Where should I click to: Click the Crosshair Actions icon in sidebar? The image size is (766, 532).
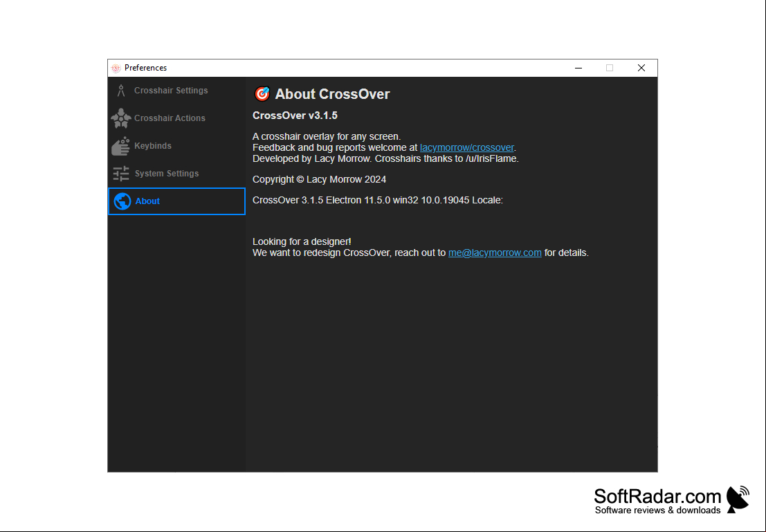point(120,118)
